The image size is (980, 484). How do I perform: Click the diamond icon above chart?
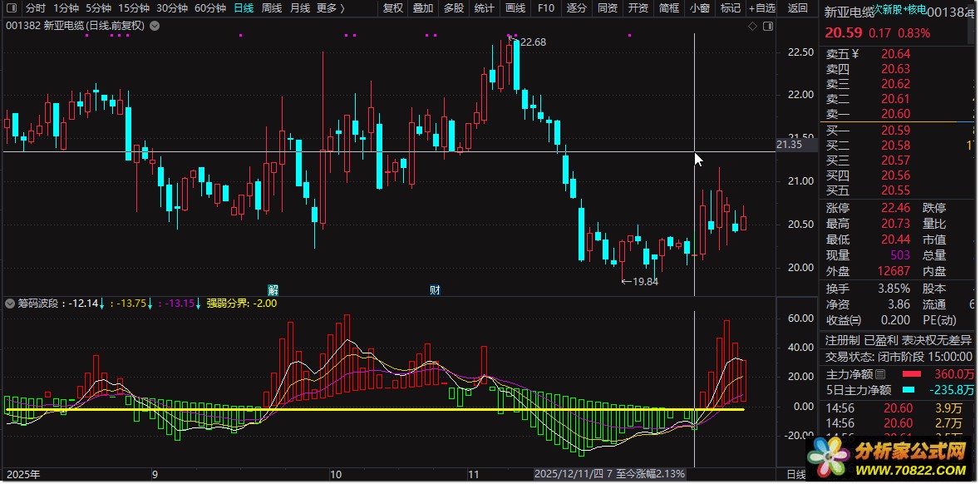coord(753,27)
